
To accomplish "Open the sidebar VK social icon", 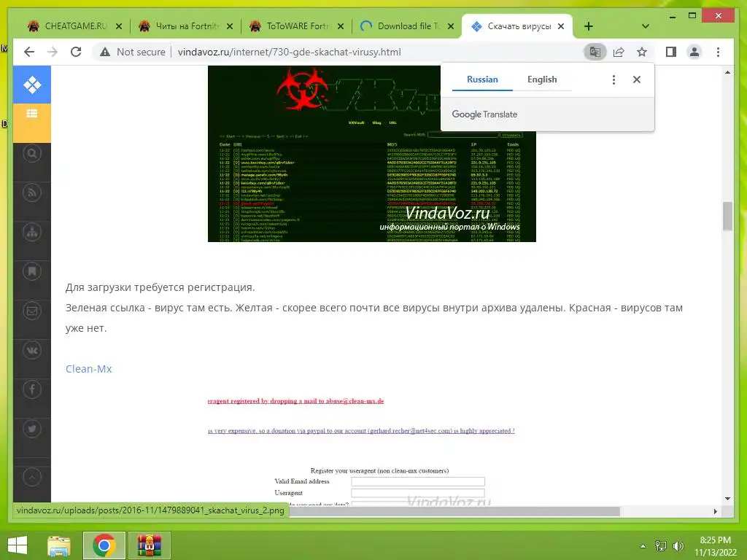I will 32,351.
